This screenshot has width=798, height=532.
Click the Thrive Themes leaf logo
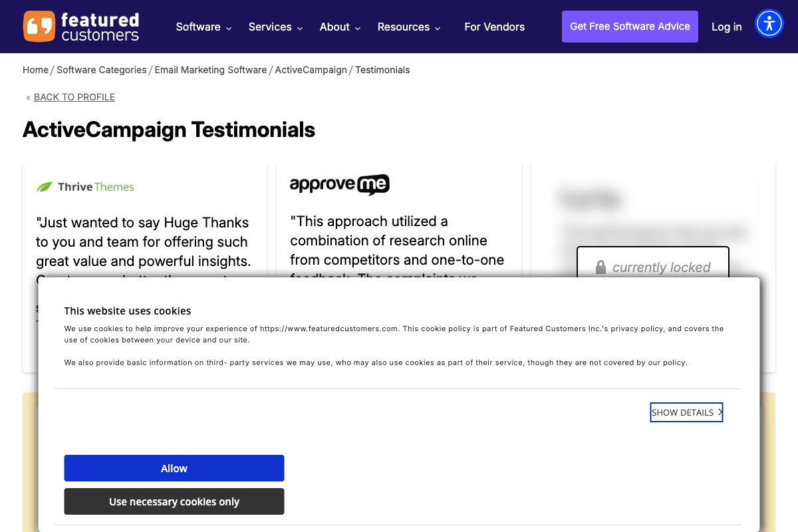click(x=45, y=186)
